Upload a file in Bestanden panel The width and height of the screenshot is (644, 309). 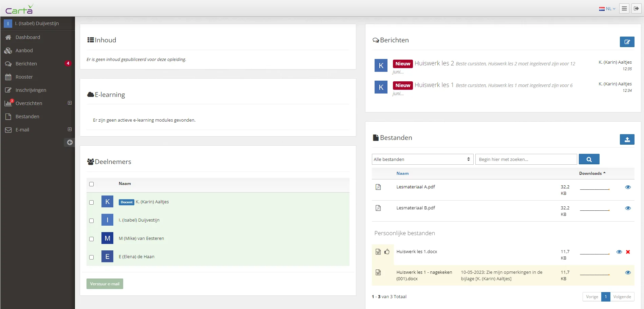pos(627,139)
